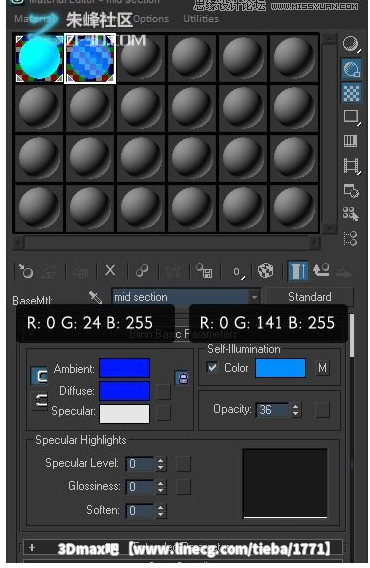This screenshot has height=568, width=370.
Task: Click the Go to Parent icon
Action: pos(321,270)
